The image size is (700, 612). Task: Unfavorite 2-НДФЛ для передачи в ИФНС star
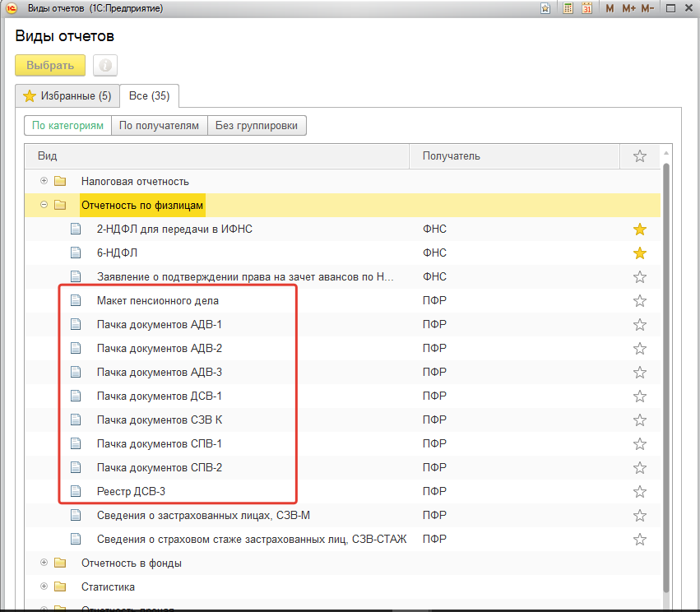tap(640, 229)
